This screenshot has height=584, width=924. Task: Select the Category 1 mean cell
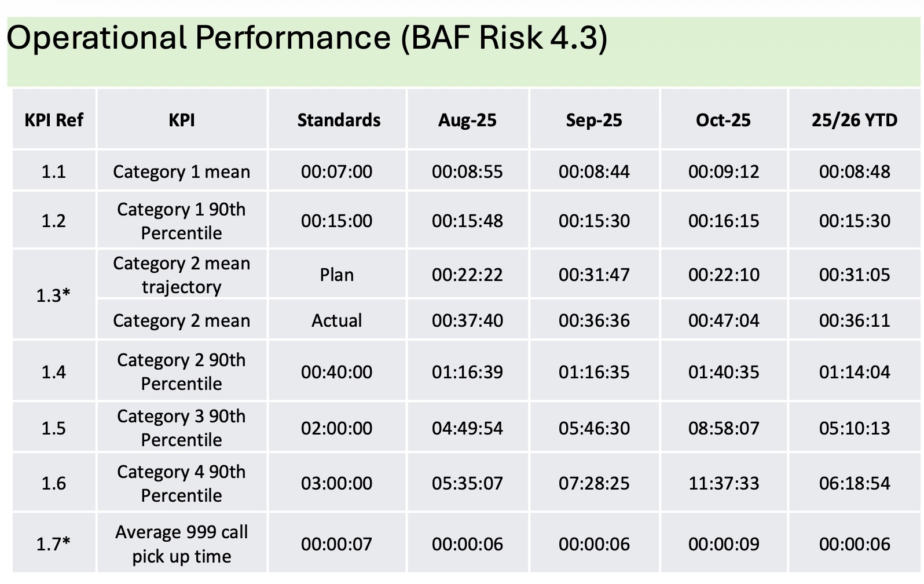point(181,172)
